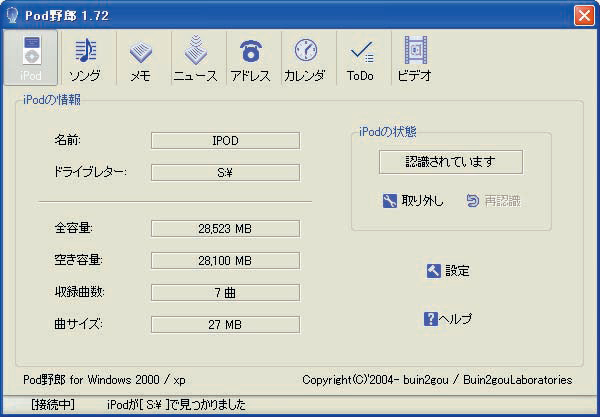The width and height of the screenshot is (600, 417).
Task: Click the 認識されています status field
Action: coord(451,162)
